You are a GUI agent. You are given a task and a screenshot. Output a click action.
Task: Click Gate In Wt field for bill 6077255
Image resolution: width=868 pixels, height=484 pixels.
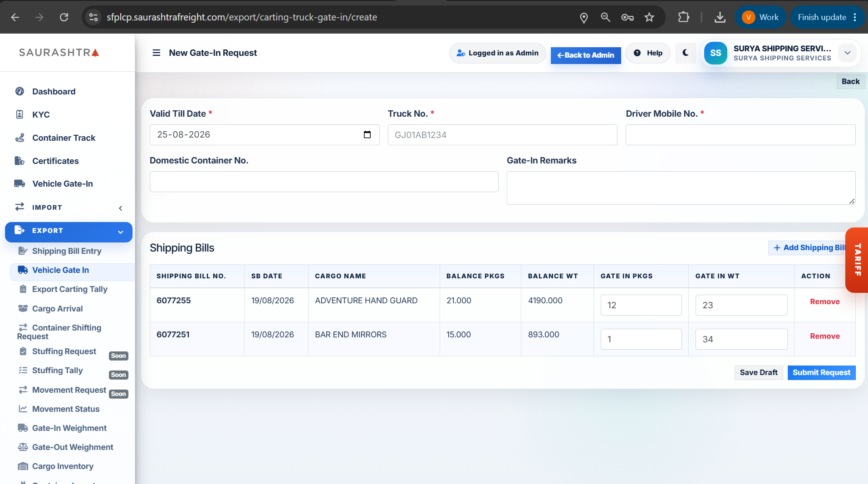click(x=741, y=305)
